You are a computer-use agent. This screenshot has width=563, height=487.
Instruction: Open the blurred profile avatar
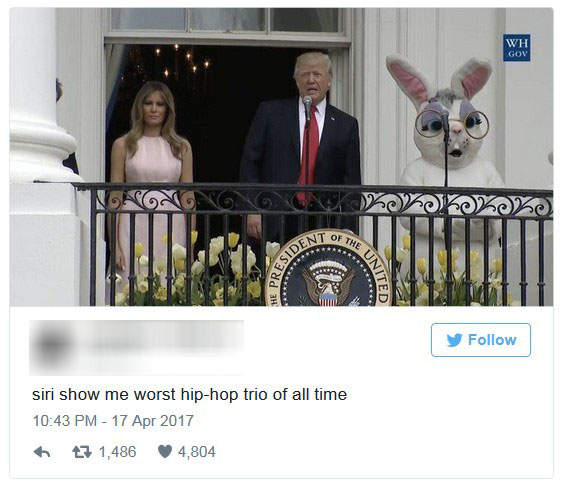[53, 345]
